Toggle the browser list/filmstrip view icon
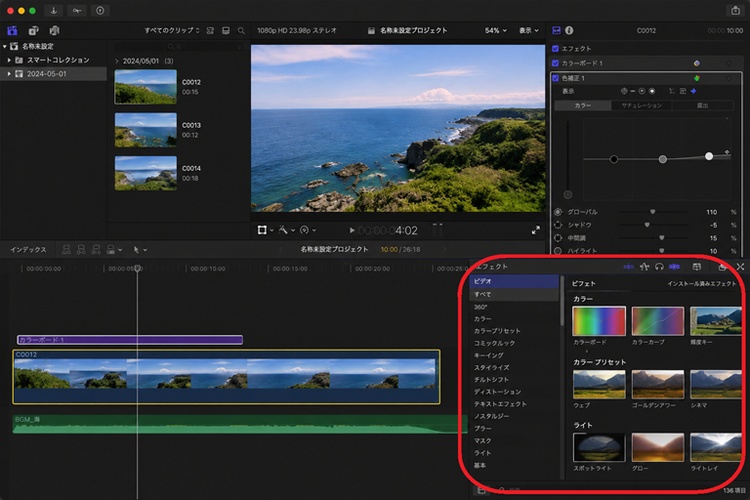Image resolution: width=750 pixels, height=500 pixels. coord(226,31)
